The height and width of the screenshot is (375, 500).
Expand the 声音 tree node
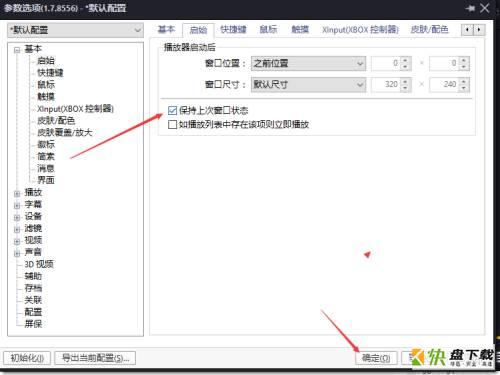[17, 253]
